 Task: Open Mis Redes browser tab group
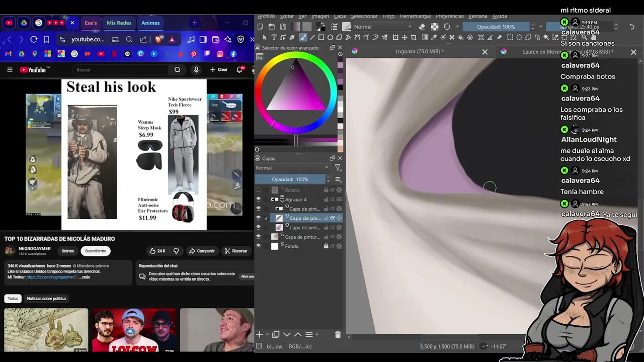coord(119,23)
